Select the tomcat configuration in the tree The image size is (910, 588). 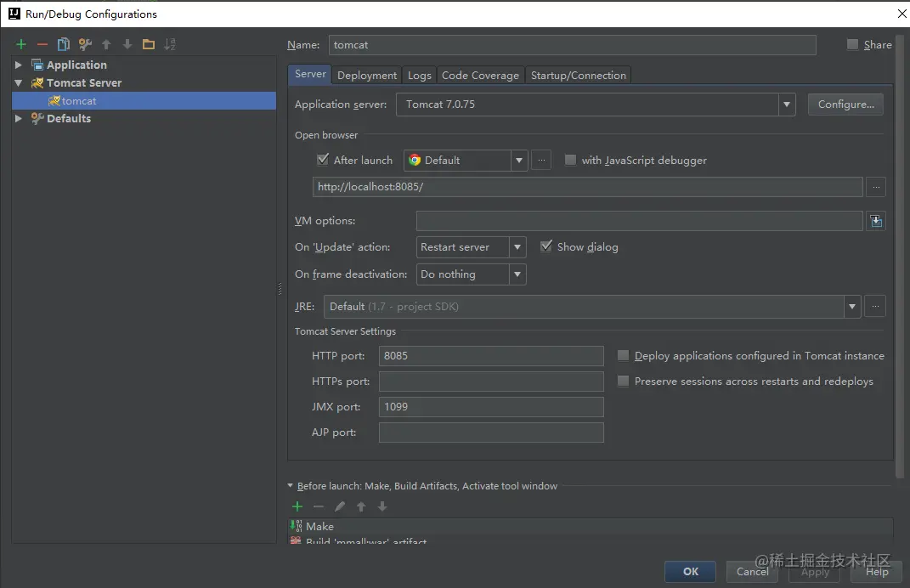click(144, 101)
